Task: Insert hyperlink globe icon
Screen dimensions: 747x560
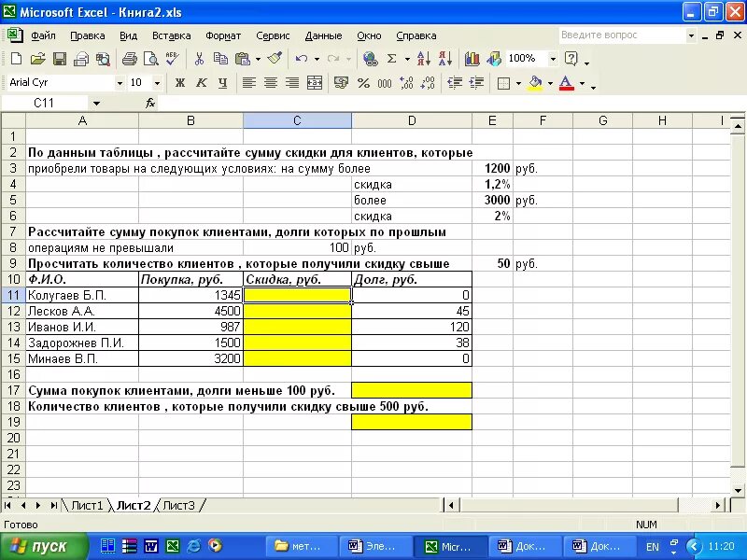Action: pyautogui.click(x=370, y=59)
